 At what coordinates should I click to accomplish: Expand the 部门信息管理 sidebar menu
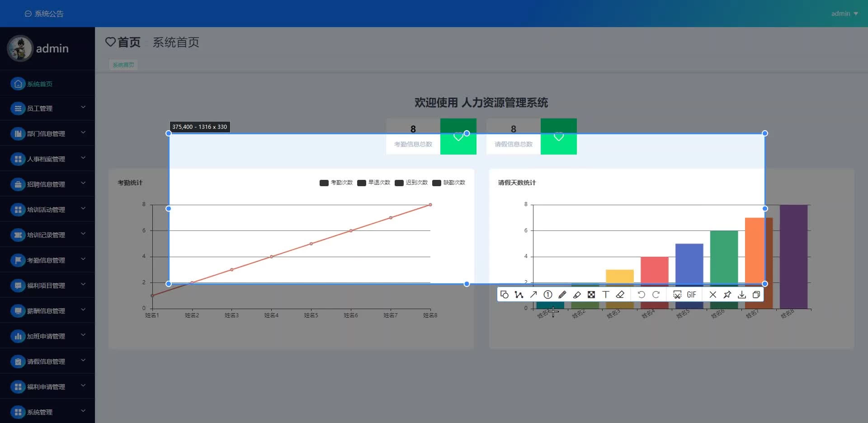47,134
